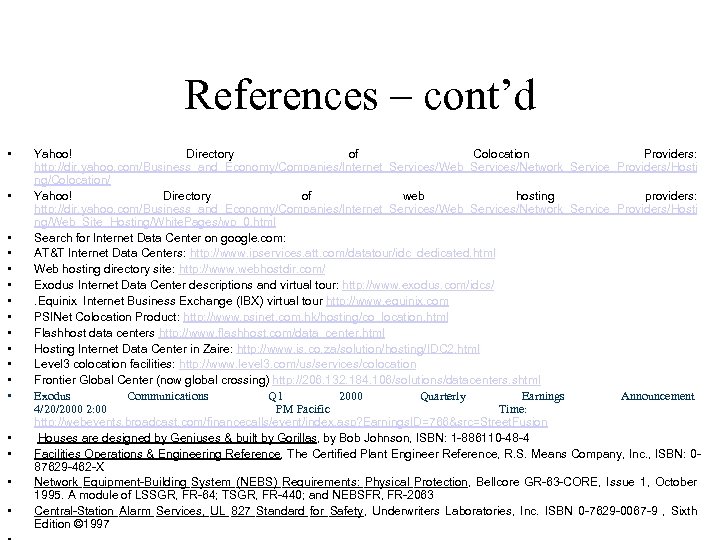Follow the flashhost.com data_center link
Viewport: 720px width, 540px height.
pos(272,333)
